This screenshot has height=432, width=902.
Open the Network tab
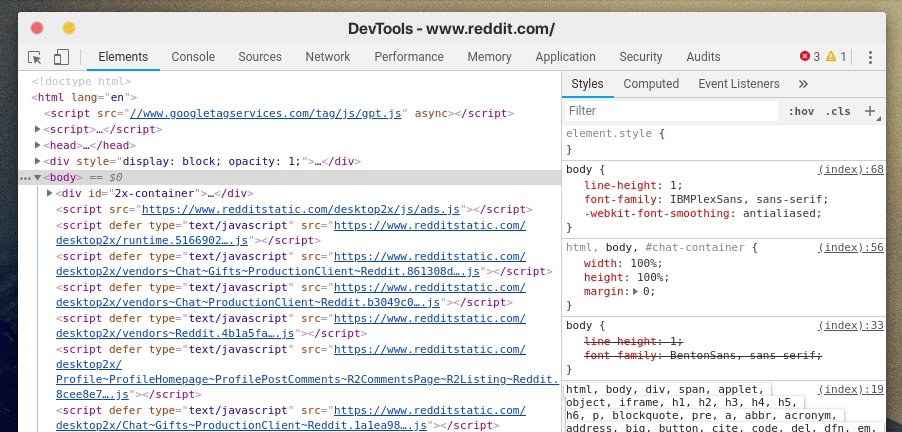tap(328, 57)
